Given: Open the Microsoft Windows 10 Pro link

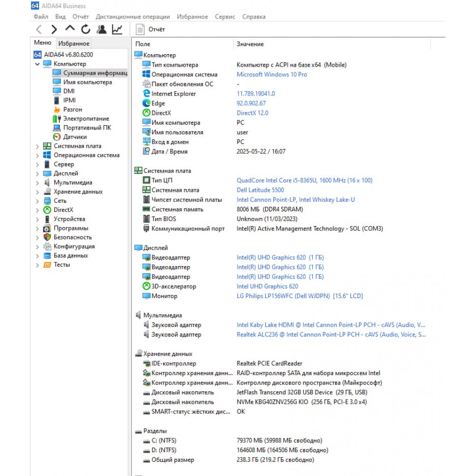Looking at the screenshot, I should (x=272, y=74).
